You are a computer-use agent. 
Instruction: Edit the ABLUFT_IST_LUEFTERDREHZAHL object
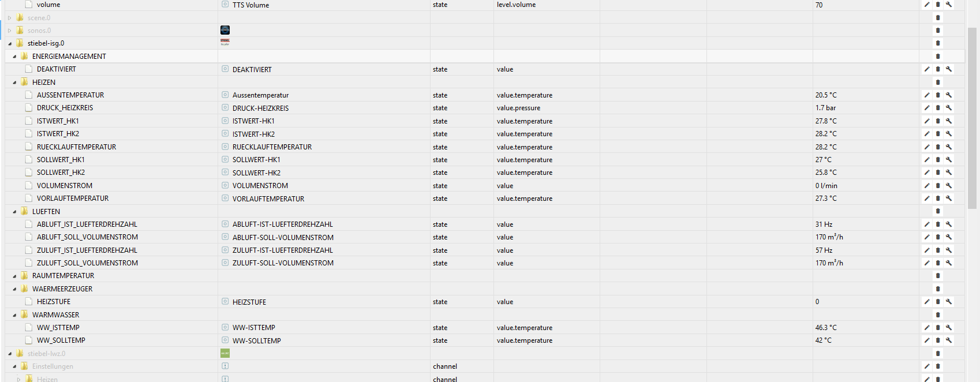pos(927,224)
